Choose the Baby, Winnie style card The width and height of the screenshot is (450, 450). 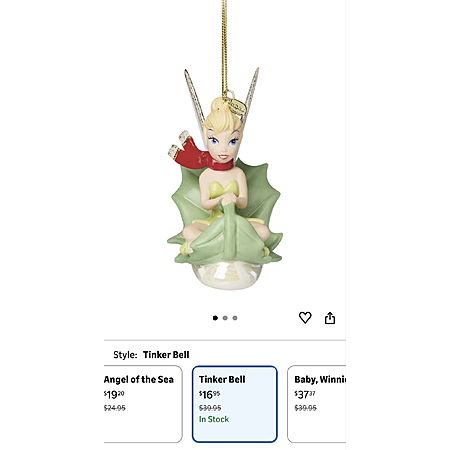(x=317, y=404)
